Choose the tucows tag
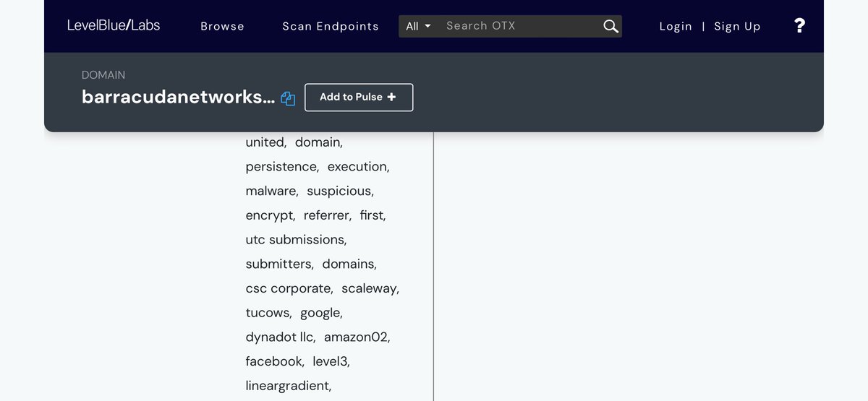 tap(268, 313)
